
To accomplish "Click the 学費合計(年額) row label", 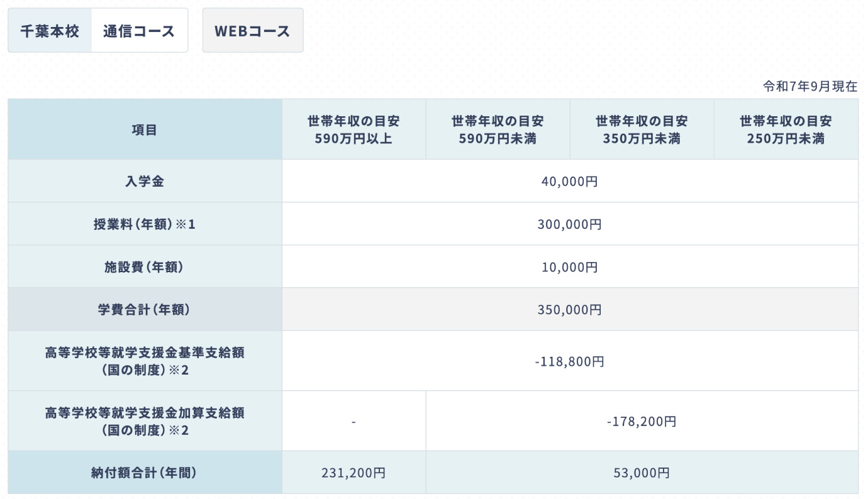I will tap(145, 310).
